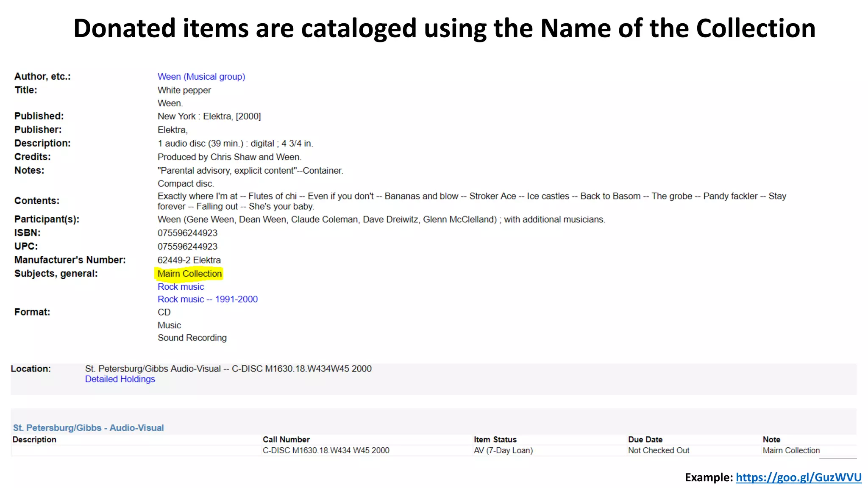Click the Note column header
This screenshot has height=488, width=868.
coord(771,440)
